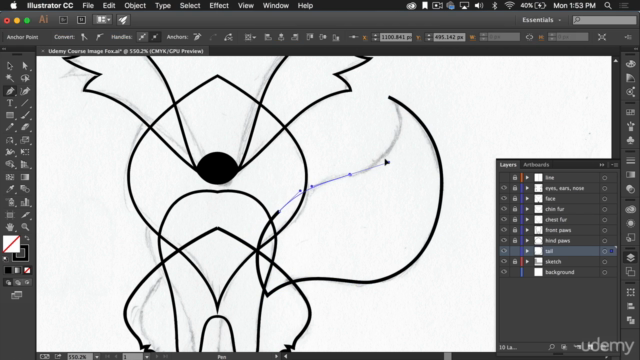Open the Layers panel icon in dock
This screenshot has width=640, height=360.
[630, 258]
